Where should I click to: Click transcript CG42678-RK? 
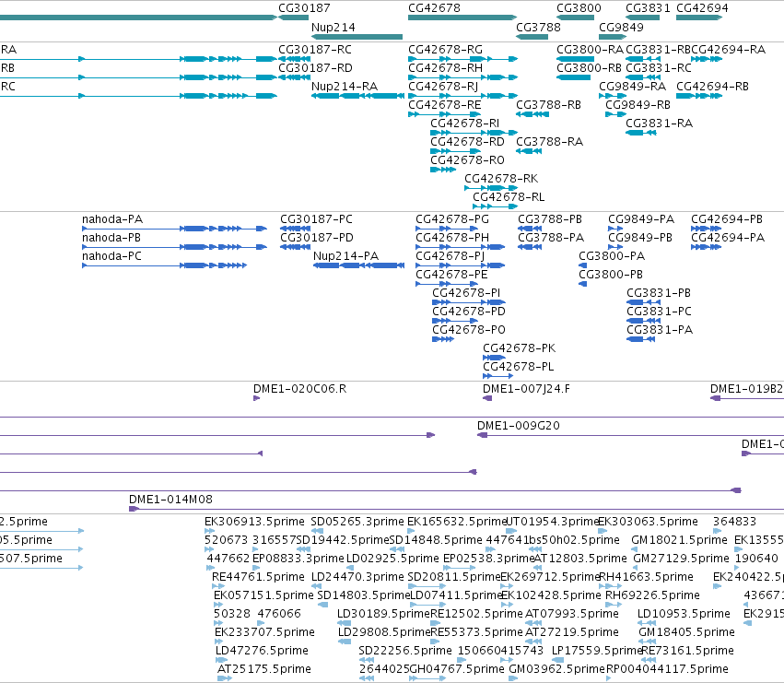pos(491,188)
